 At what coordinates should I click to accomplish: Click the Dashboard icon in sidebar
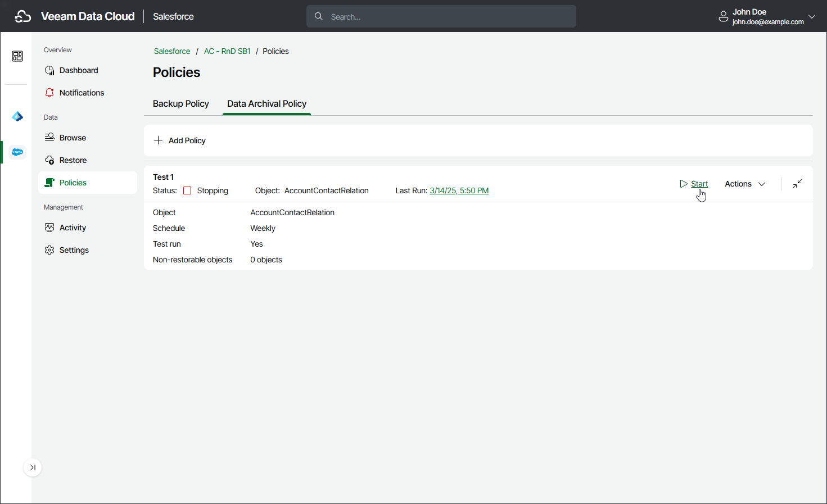click(49, 70)
